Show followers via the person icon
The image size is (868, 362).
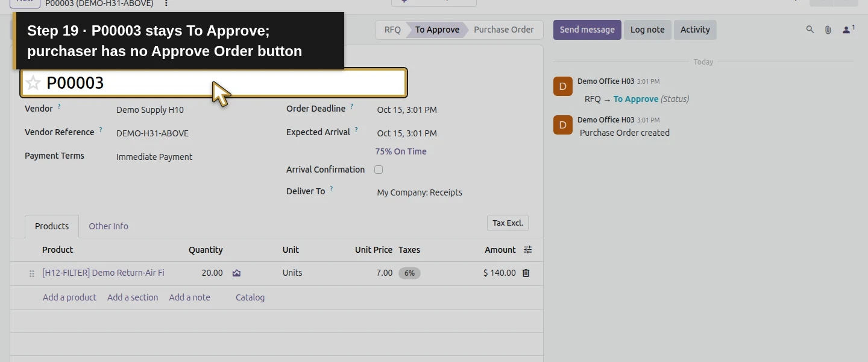(x=848, y=30)
